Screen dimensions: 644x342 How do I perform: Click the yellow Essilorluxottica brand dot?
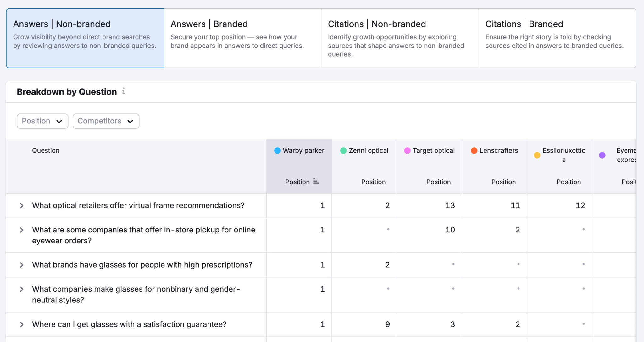coord(537,155)
